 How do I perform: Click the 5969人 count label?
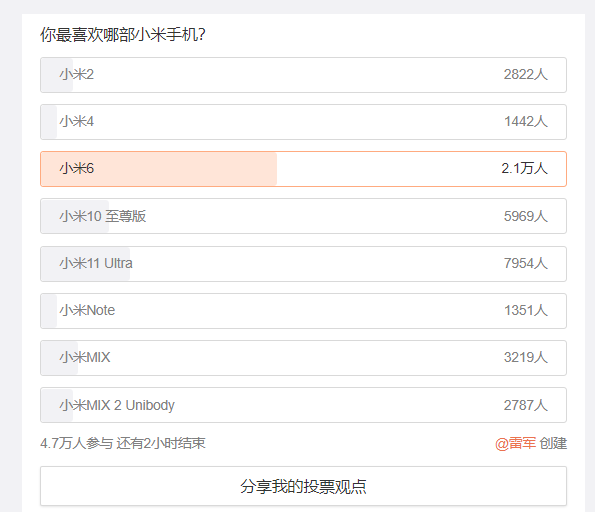tap(526, 216)
